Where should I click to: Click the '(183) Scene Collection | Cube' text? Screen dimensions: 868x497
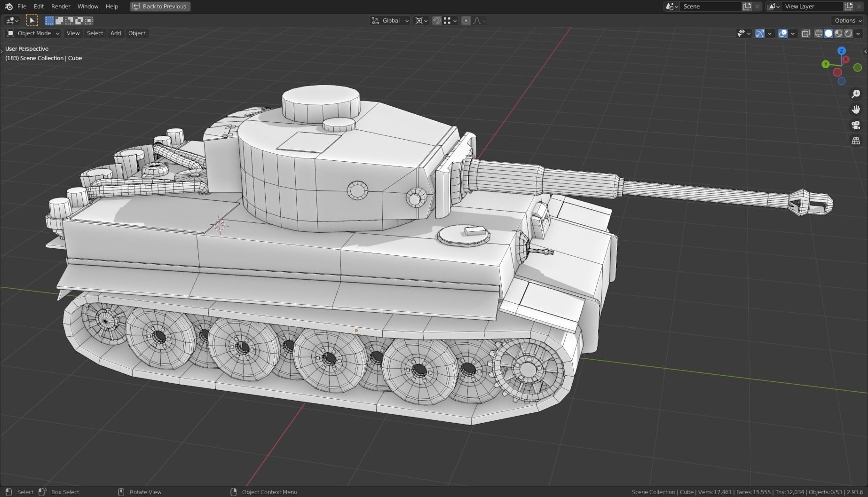44,58
